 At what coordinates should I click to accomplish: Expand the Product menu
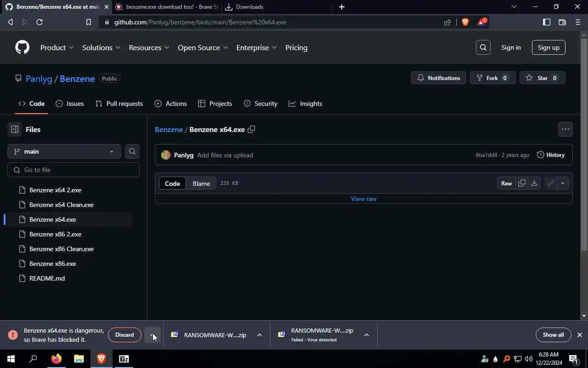[x=57, y=47]
